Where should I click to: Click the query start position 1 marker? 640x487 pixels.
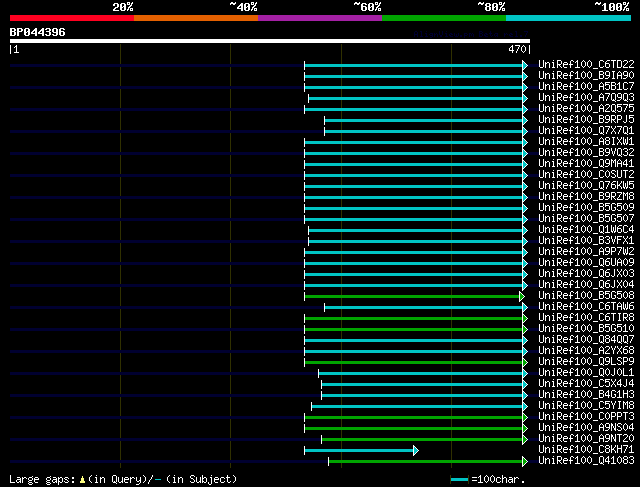pos(14,49)
